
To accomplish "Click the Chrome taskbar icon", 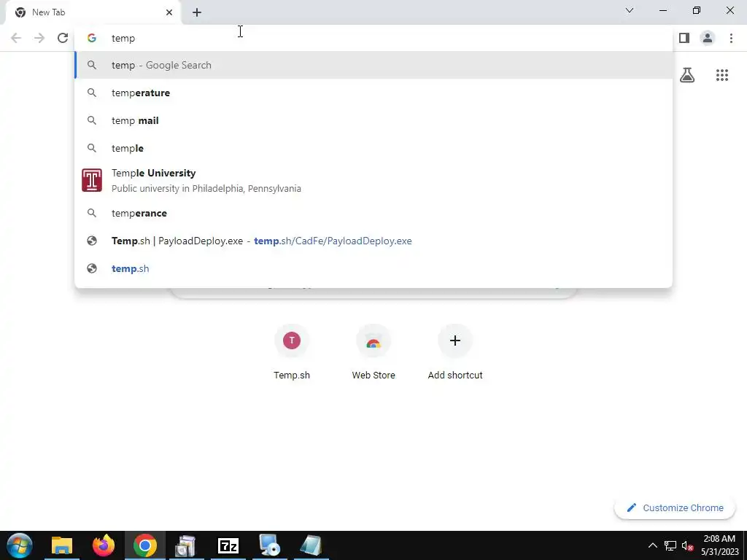I will pos(145,545).
